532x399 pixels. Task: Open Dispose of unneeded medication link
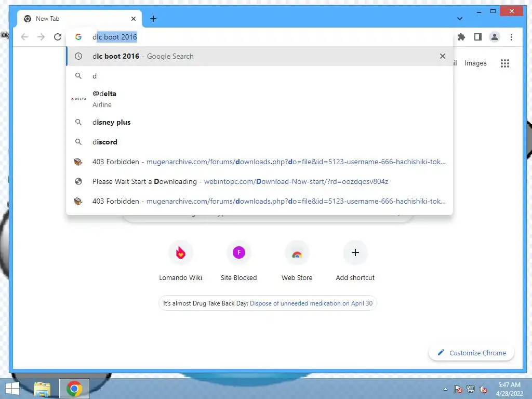coord(311,303)
